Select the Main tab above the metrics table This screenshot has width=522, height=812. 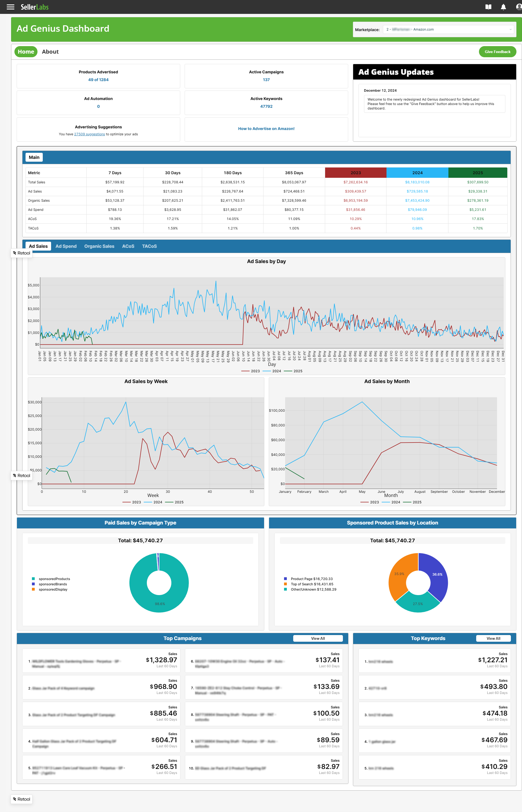click(x=34, y=157)
